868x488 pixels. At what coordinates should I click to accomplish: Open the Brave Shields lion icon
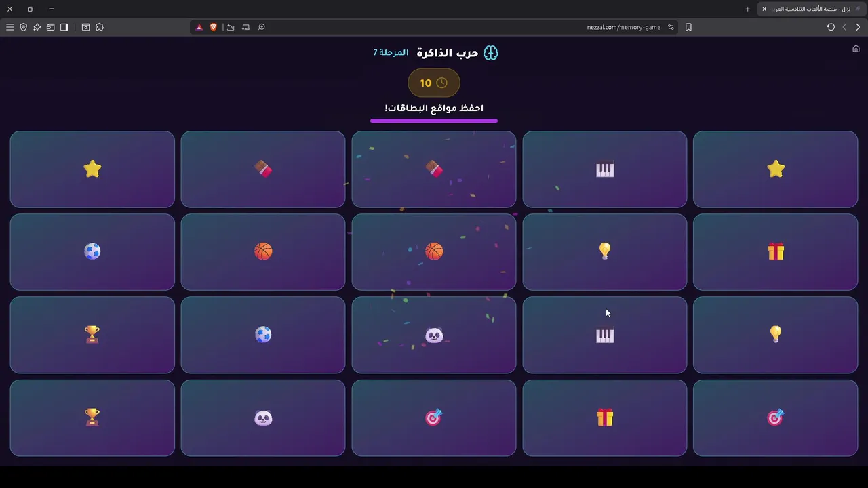click(213, 27)
